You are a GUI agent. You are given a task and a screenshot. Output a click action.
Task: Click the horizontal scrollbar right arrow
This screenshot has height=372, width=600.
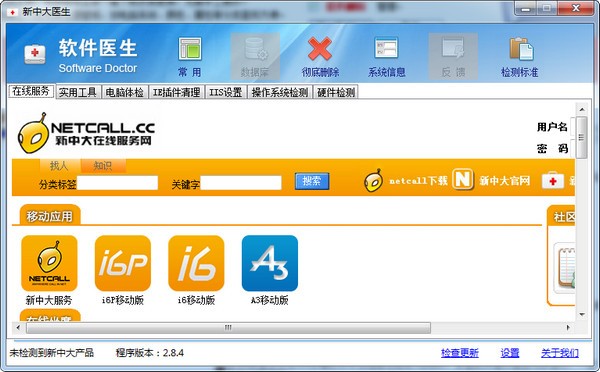(x=568, y=328)
